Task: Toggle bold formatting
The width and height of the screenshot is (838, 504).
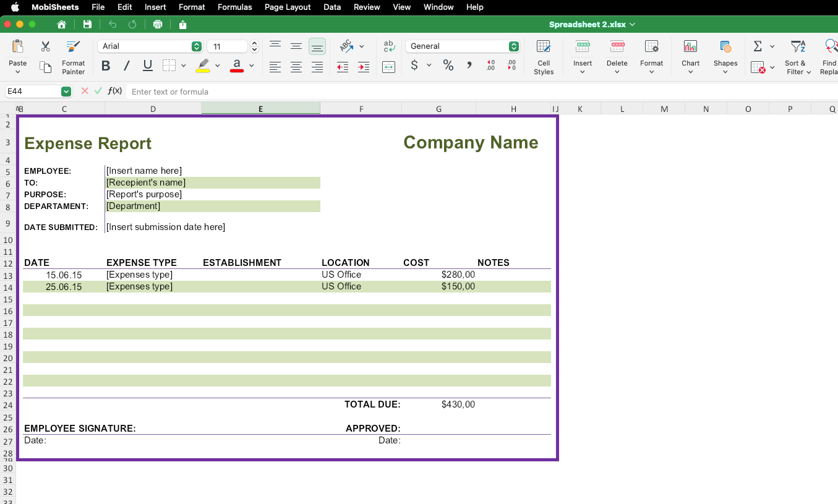Action: pos(106,66)
